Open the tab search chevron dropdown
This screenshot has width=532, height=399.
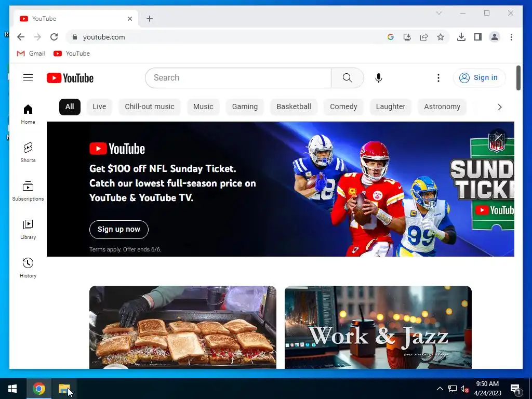(x=438, y=13)
